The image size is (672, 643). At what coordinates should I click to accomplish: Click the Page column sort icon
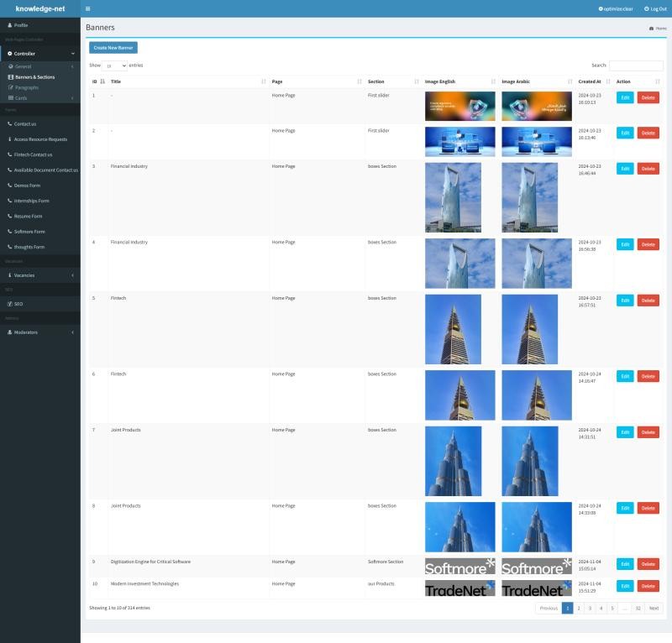click(x=360, y=81)
